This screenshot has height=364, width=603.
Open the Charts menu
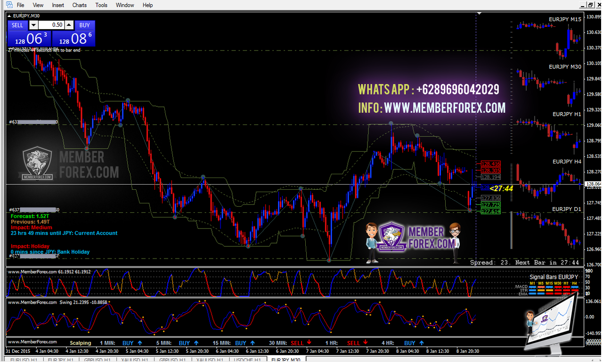(x=80, y=5)
